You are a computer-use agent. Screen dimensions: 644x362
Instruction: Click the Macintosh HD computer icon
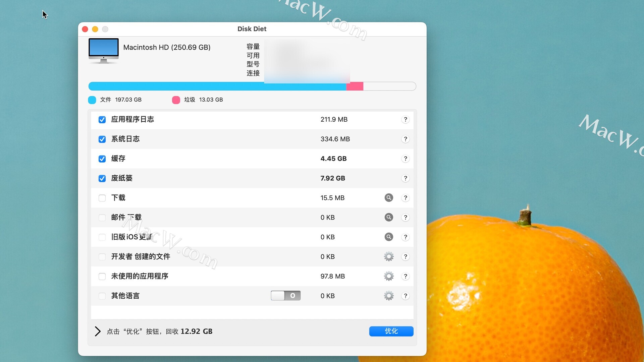pyautogui.click(x=103, y=51)
